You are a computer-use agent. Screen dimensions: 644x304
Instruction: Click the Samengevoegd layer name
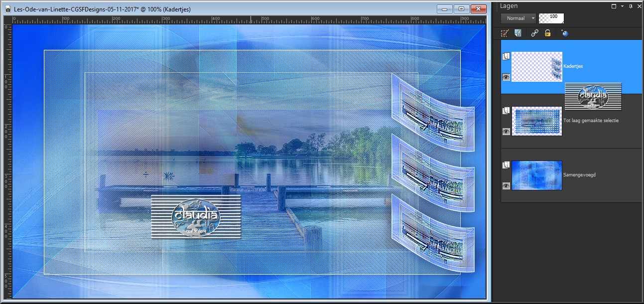(580, 175)
